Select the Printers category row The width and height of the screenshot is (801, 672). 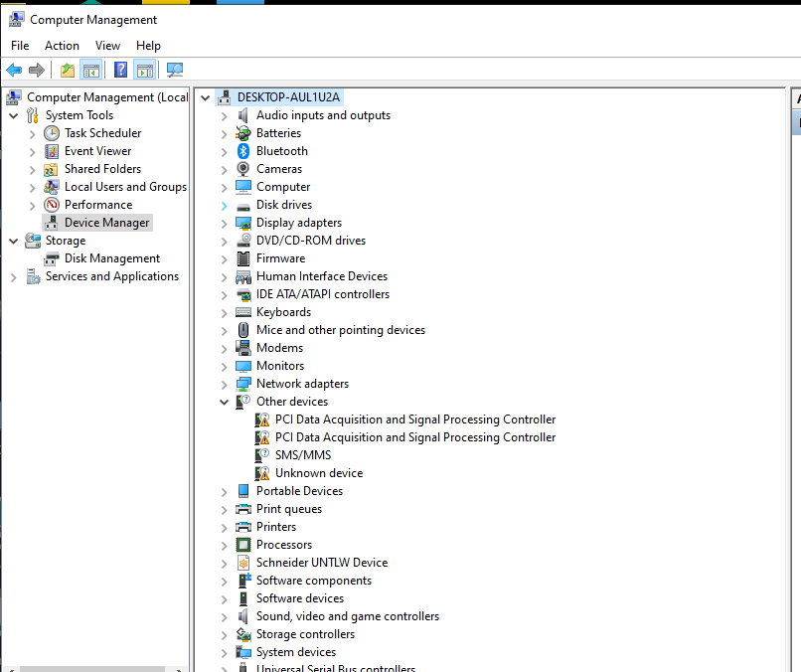click(276, 527)
